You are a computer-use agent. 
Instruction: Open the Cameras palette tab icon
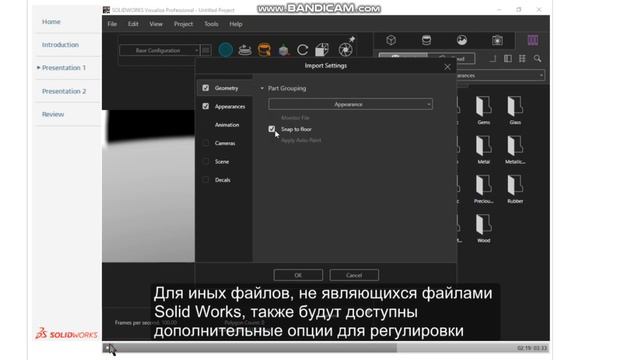[497, 40]
